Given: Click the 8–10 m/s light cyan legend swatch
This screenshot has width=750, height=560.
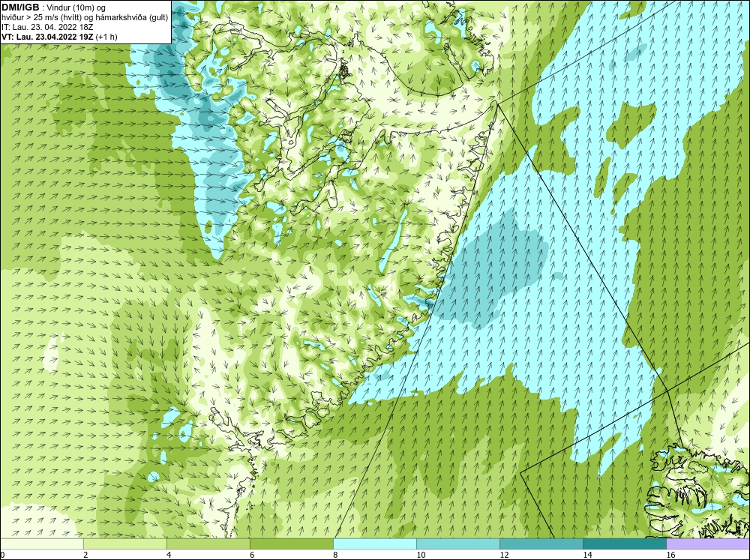Looking at the screenshot, I should pos(375,544).
